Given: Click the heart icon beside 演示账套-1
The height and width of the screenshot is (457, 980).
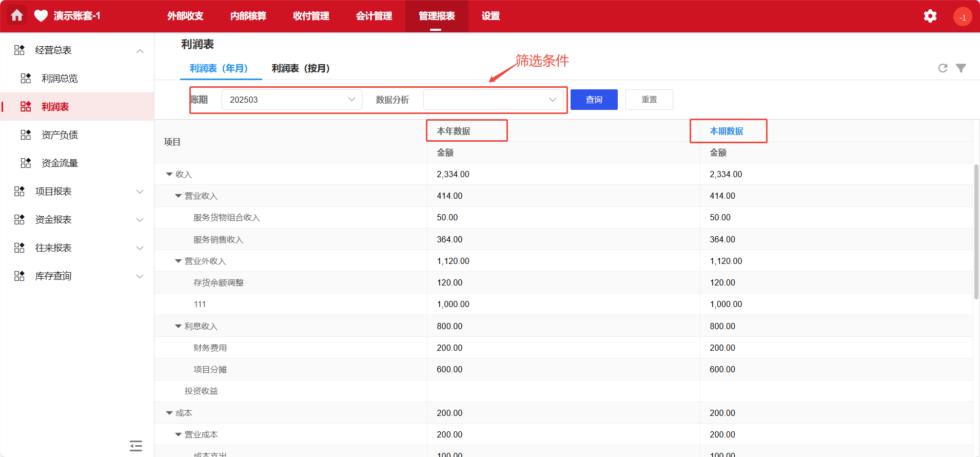Looking at the screenshot, I should point(41,16).
